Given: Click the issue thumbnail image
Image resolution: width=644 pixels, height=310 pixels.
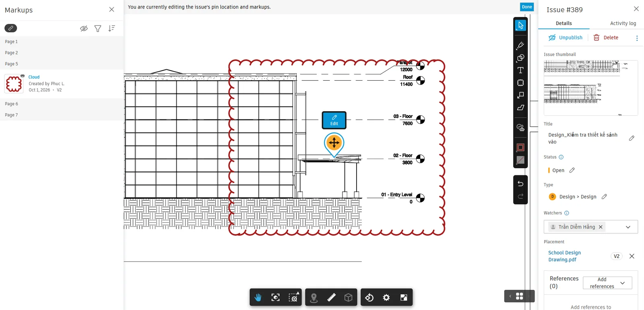Looking at the screenshot, I should click(590, 88).
